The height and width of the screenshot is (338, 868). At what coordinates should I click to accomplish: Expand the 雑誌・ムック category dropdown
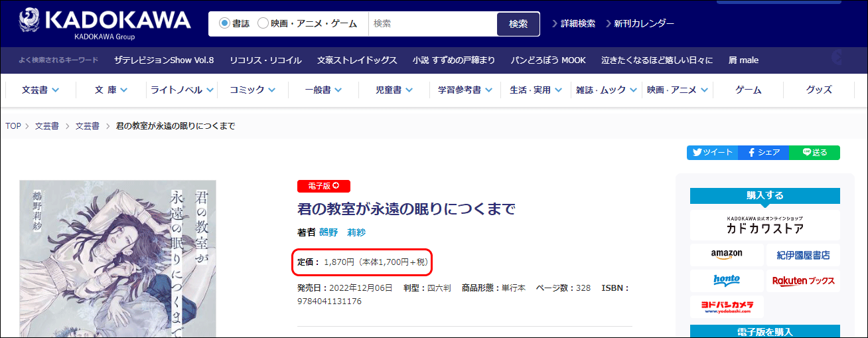607,90
